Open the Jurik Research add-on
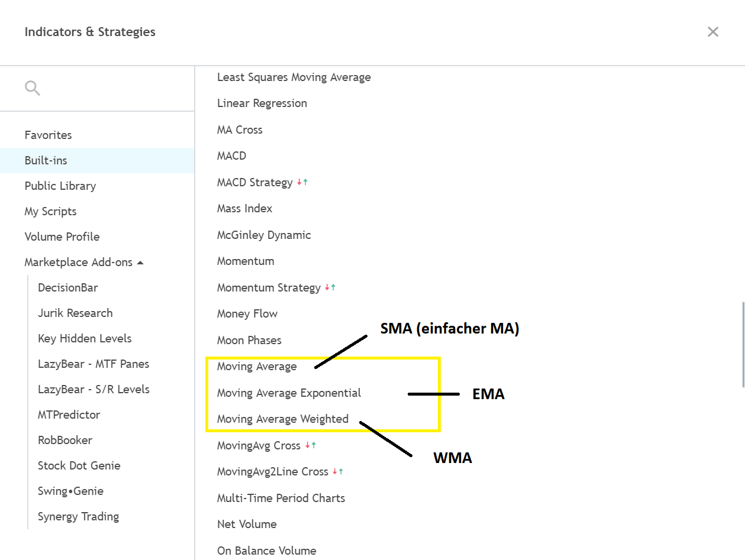The width and height of the screenshot is (745, 560). point(75,313)
